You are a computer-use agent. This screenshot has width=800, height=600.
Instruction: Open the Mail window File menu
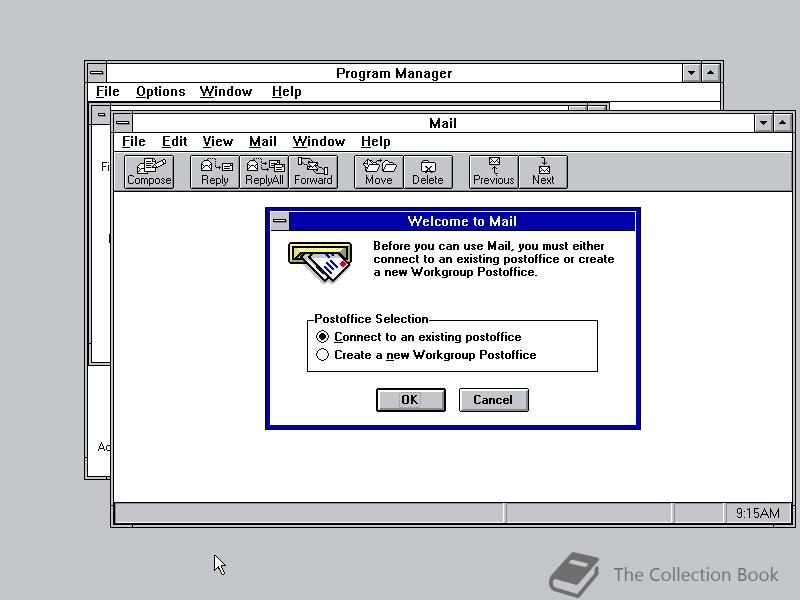(134, 141)
